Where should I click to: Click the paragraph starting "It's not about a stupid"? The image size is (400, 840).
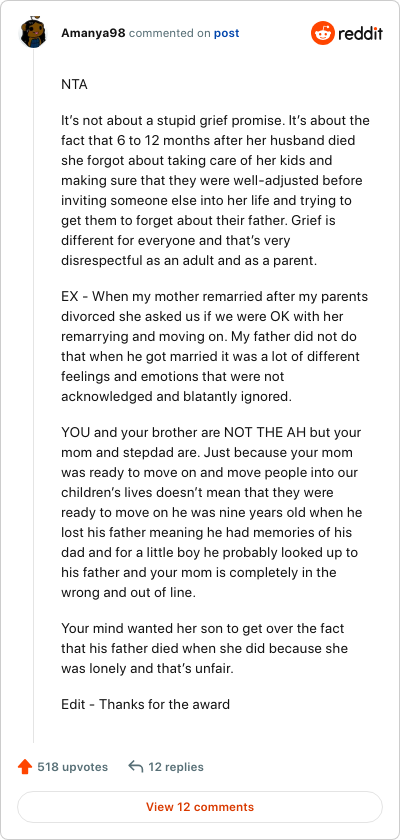tap(215, 191)
